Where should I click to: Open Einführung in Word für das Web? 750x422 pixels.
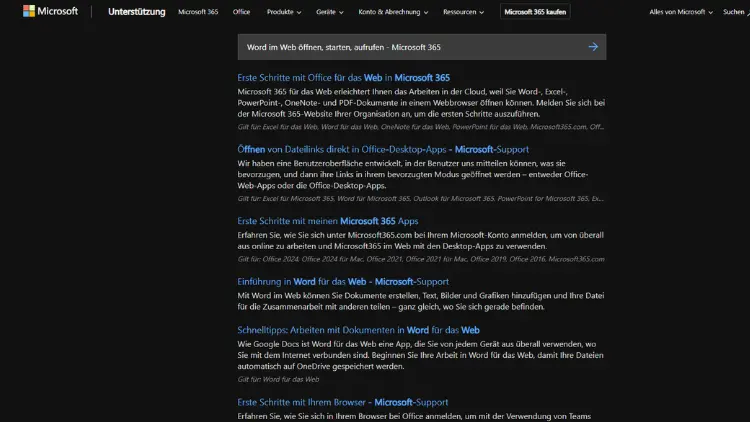pyautogui.click(x=343, y=282)
